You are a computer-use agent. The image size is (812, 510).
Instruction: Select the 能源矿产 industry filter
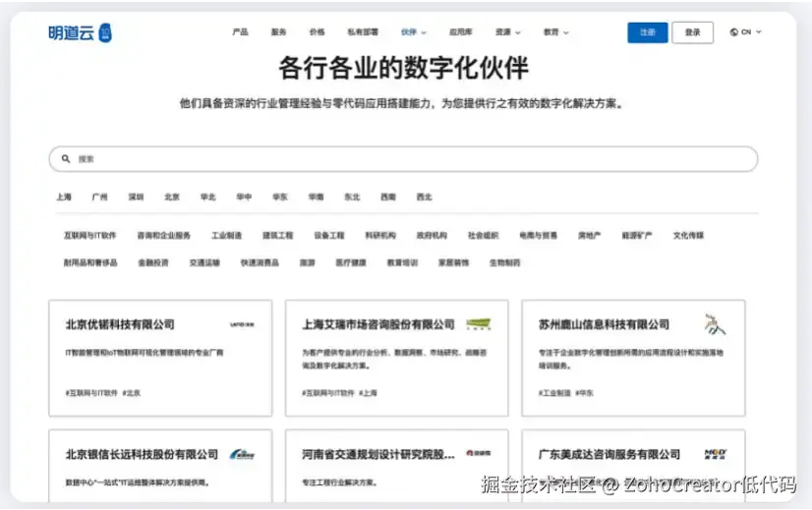(637, 236)
